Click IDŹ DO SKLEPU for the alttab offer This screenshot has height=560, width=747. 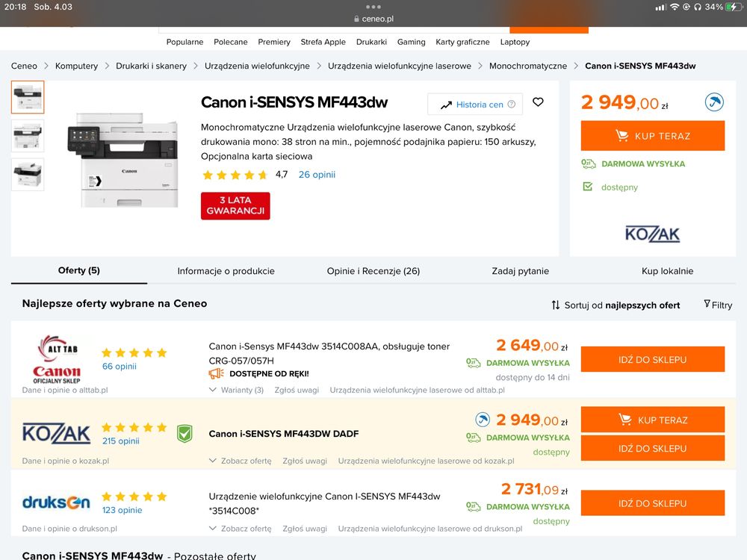653,360
